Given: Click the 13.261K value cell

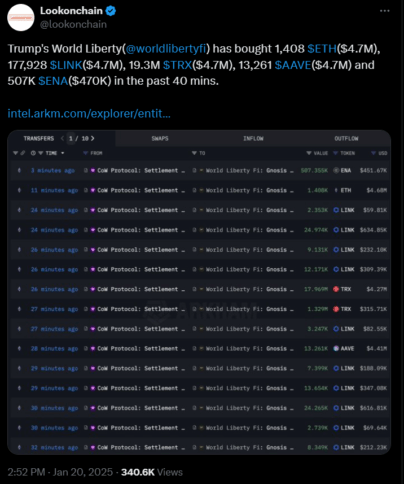Looking at the screenshot, I should 316,349.
